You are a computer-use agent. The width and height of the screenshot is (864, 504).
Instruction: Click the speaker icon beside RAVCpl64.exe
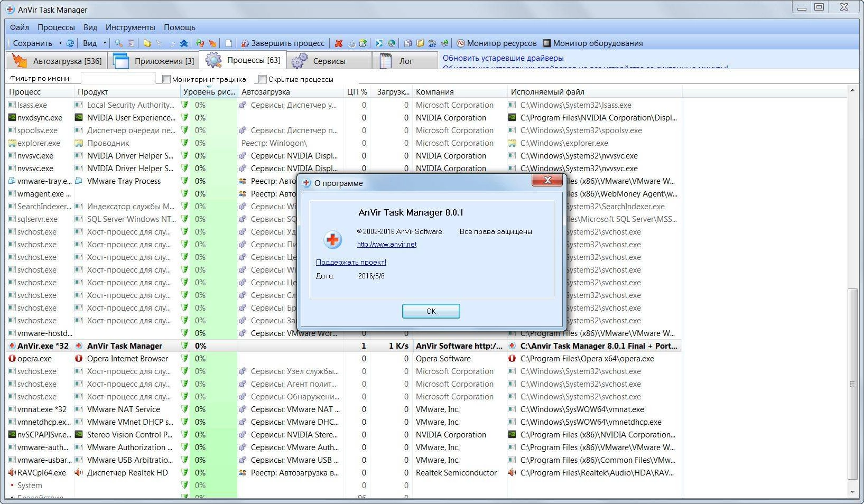tap(12, 473)
